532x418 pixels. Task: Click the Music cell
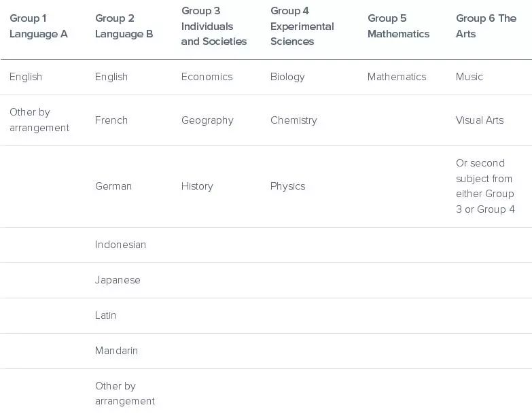tap(469, 77)
